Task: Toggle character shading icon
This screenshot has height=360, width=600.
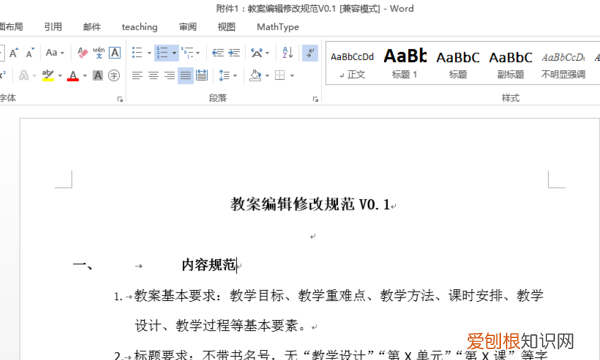Action: tap(98, 75)
